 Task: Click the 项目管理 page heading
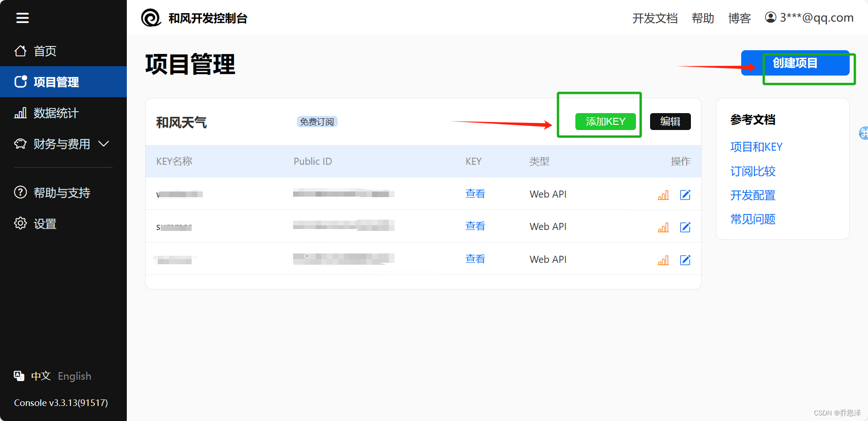(x=190, y=64)
